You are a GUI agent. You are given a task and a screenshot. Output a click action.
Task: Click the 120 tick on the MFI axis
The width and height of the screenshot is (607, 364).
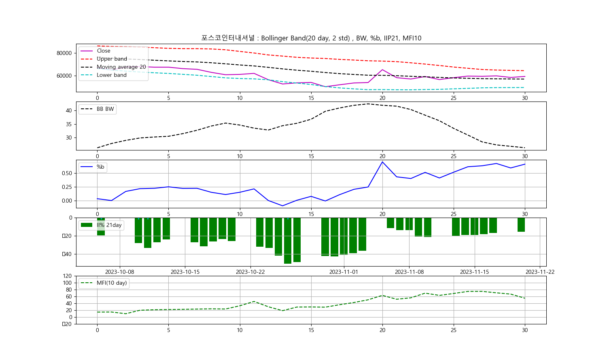click(x=67, y=276)
